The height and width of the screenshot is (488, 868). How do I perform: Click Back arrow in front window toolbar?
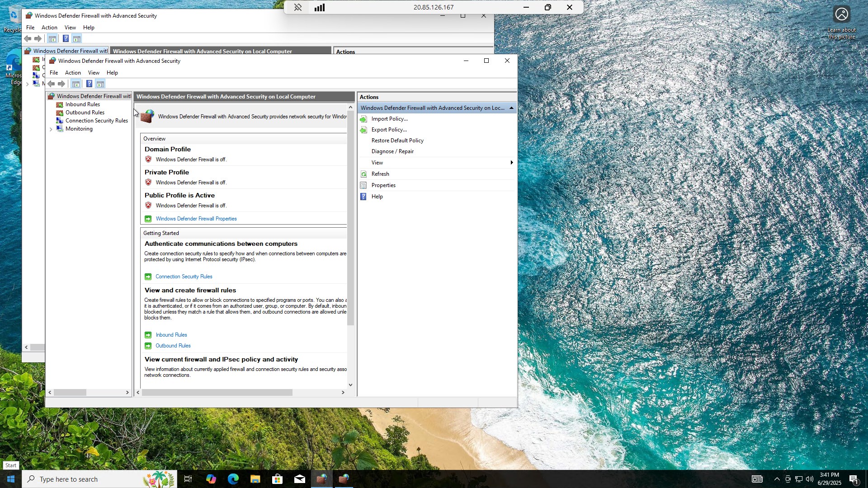coord(51,84)
